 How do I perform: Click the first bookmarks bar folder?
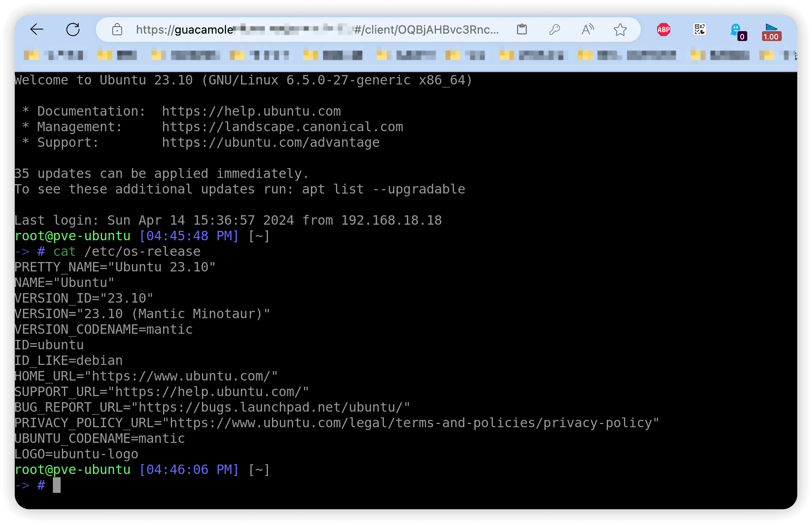tap(54, 55)
